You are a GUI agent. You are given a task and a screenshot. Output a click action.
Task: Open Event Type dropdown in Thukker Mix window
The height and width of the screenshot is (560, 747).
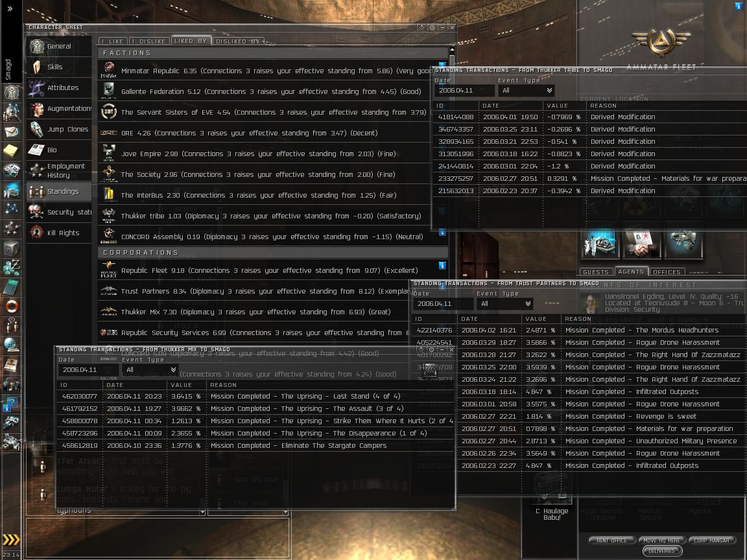150,370
